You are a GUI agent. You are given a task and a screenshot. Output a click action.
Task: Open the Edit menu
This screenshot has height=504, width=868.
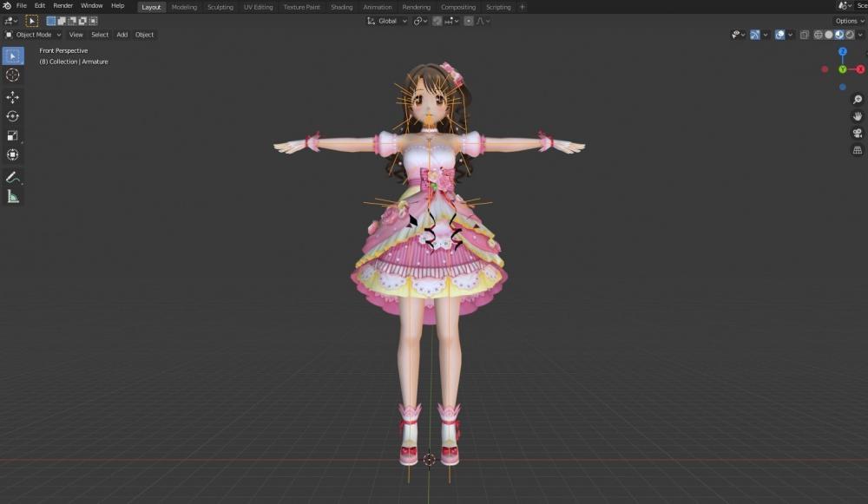pos(40,6)
